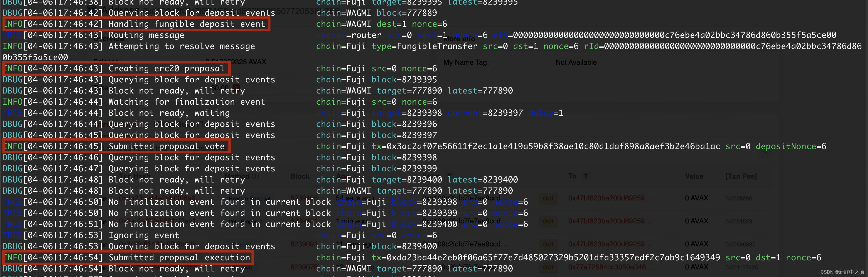This screenshot has width=868, height=277.
Task: Click the Block column header
Action: coord(300,176)
